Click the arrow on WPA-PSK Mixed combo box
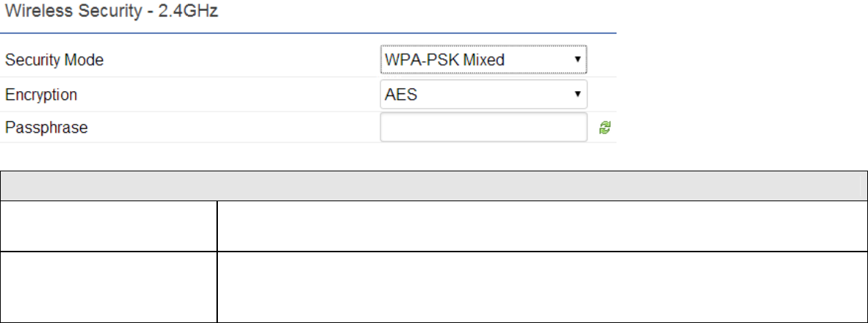This screenshot has height=323, width=868. (x=577, y=59)
